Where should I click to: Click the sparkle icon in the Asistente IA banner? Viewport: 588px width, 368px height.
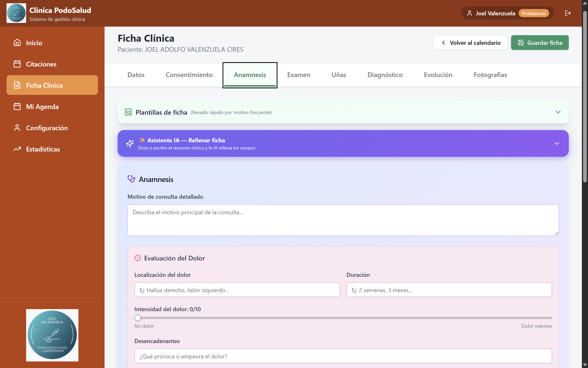[x=130, y=143]
